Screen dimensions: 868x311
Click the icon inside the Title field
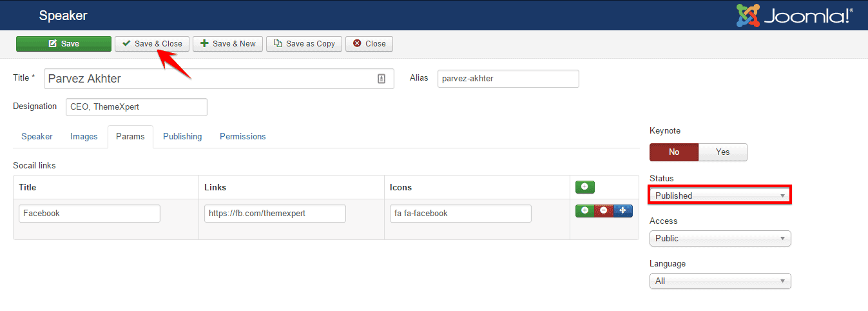coord(381,79)
